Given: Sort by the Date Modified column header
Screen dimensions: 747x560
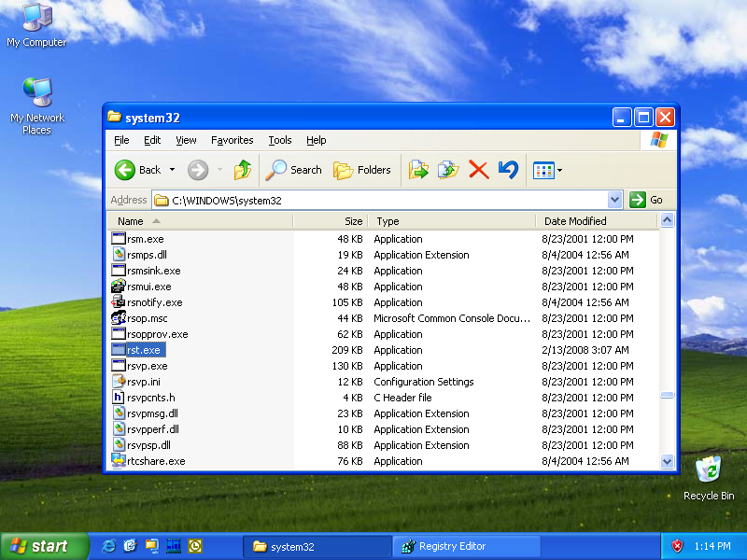Looking at the screenshot, I should [x=597, y=221].
